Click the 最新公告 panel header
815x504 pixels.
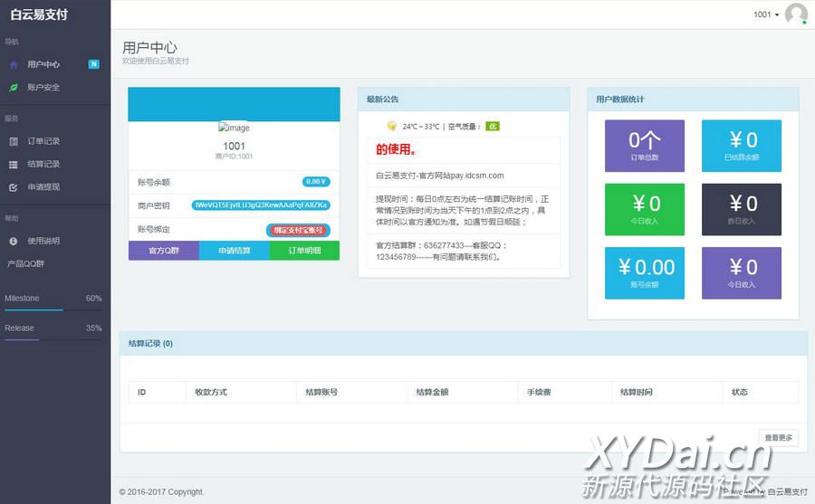coord(464,100)
